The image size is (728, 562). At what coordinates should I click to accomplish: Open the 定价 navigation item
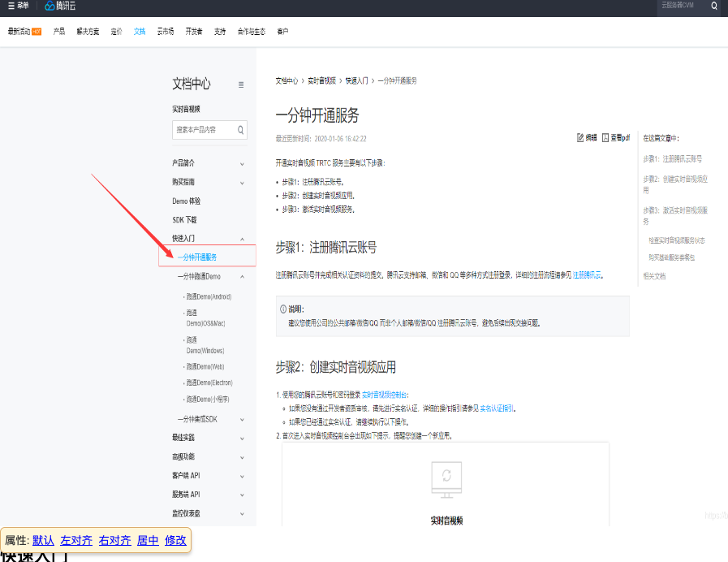117,31
